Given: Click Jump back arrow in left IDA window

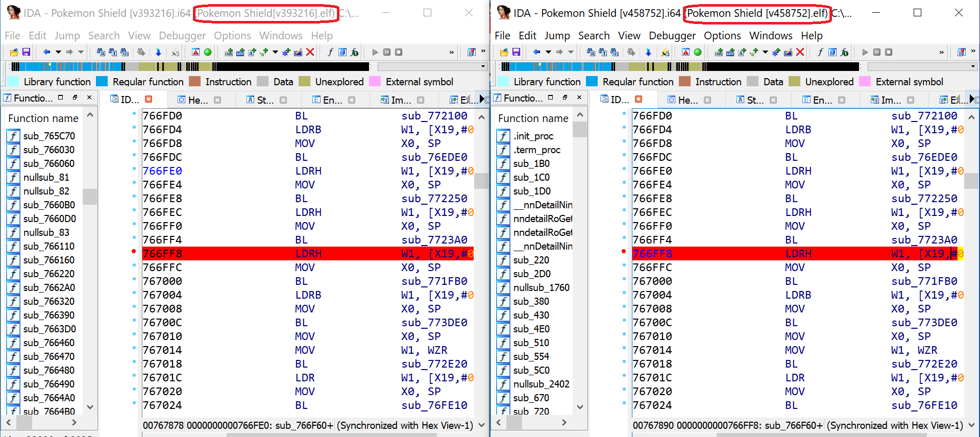Looking at the screenshot, I should click(x=47, y=52).
